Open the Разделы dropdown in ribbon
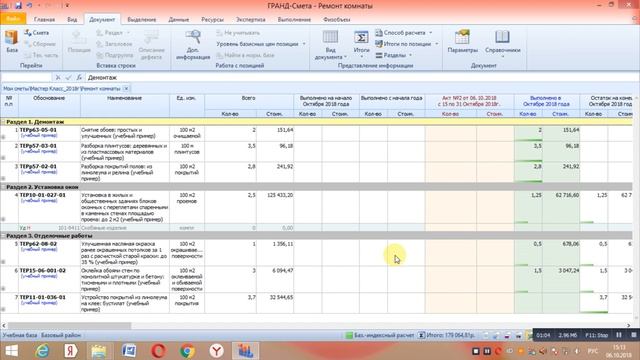640x360 pixels. [x=394, y=55]
